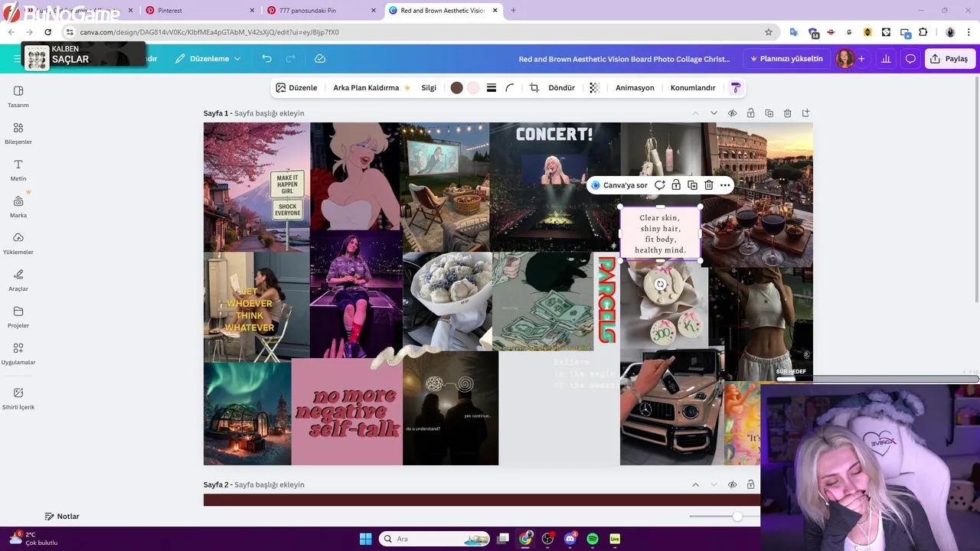
Task: Click the copy style paint roller icon
Action: pyautogui.click(x=736, y=88)
